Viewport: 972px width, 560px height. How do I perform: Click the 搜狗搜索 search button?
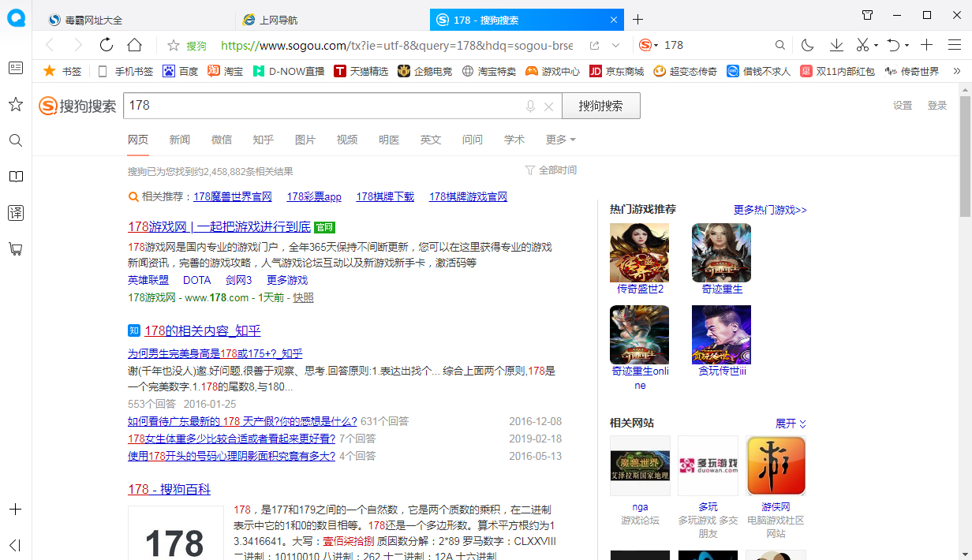(600, 105)
